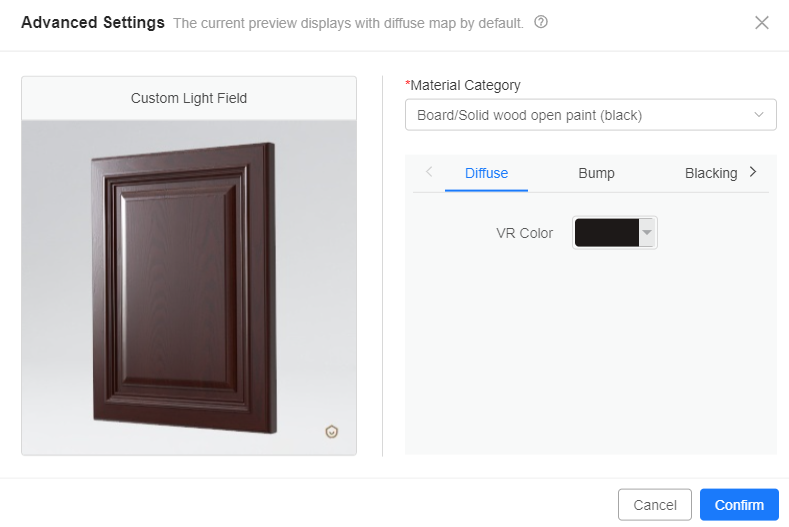Click the VR Color label
Viewport: 789px width, 527px height.
(524, 233)
